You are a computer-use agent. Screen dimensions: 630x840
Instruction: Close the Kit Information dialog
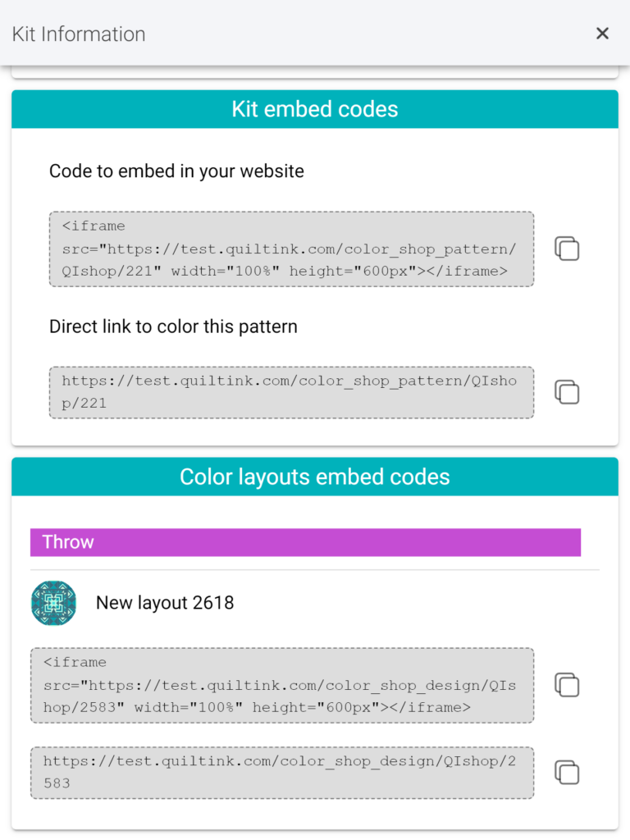click(602, 33)
